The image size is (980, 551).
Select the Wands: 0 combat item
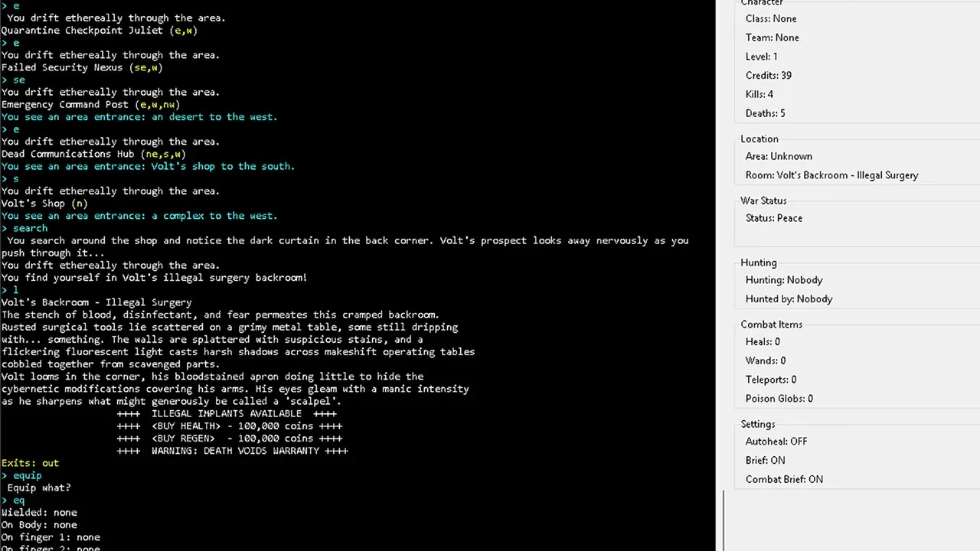click(766, 361)
